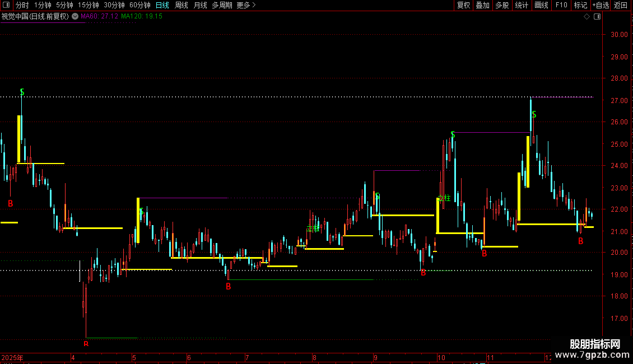Image resolution: width=633 pixels, height=364 pixels.
Task: Click the 标记 mark button
Action: click(x=580, y=5)
